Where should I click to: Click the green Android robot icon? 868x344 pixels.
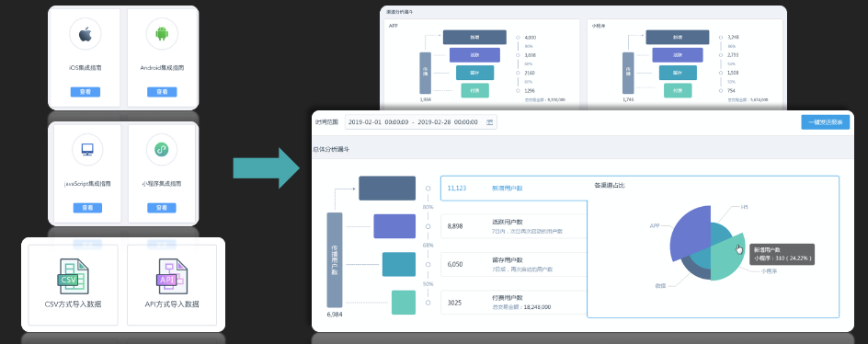[162, 34]
